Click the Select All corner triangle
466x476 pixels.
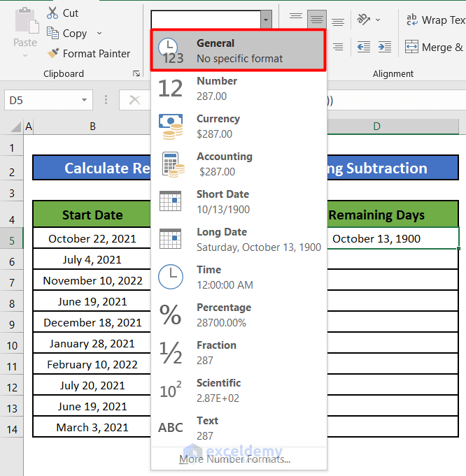pos(16,127)
